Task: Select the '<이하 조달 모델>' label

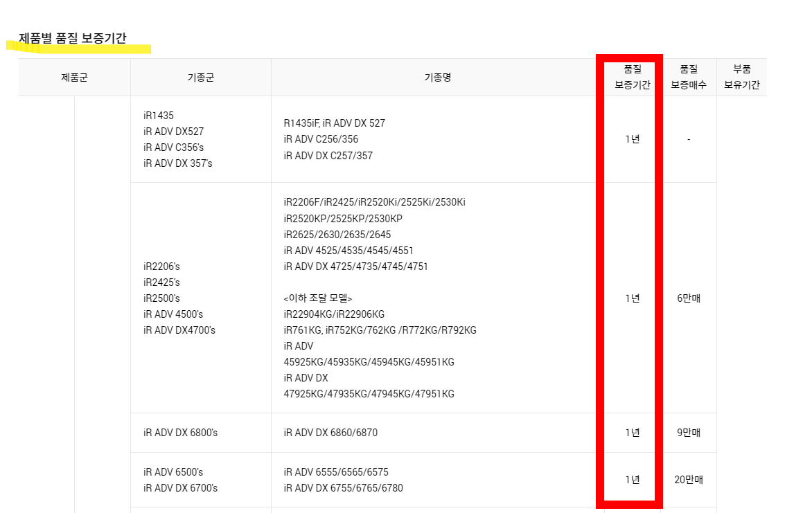Action: click(x=318, y=298)
